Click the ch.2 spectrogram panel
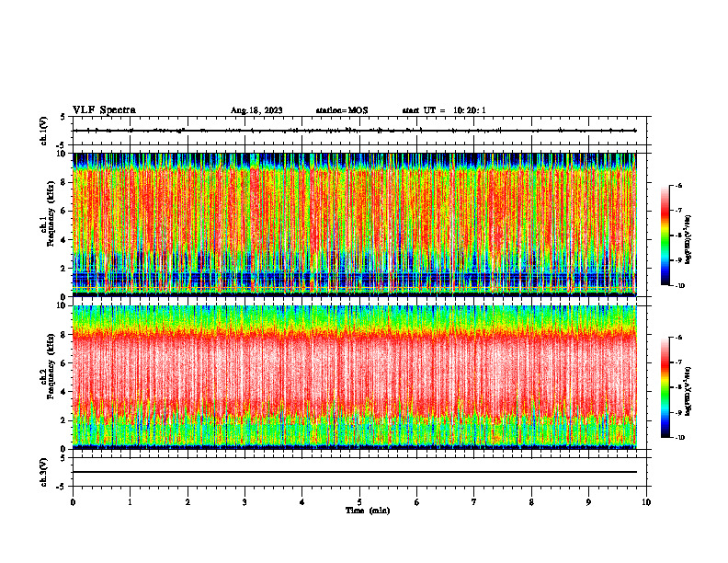Viewport: 728px width, 563px height. click(x=355, y=377)
